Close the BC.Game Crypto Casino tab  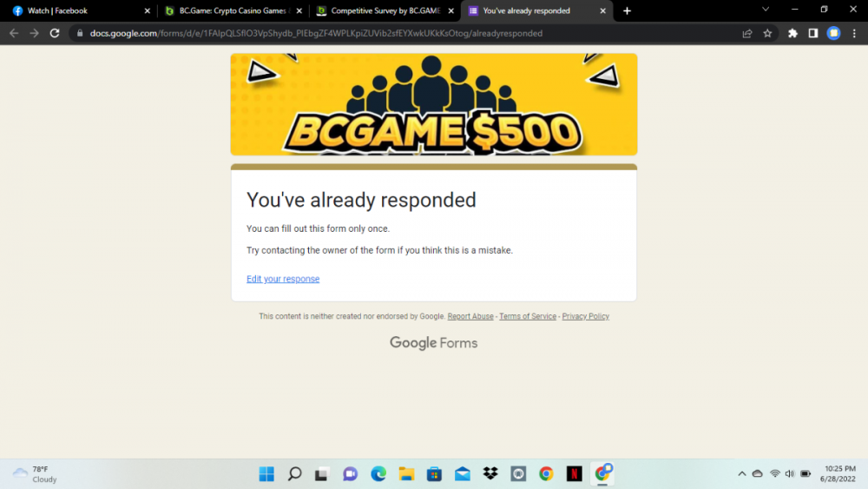pyautogui.click(x=299, y=10)
